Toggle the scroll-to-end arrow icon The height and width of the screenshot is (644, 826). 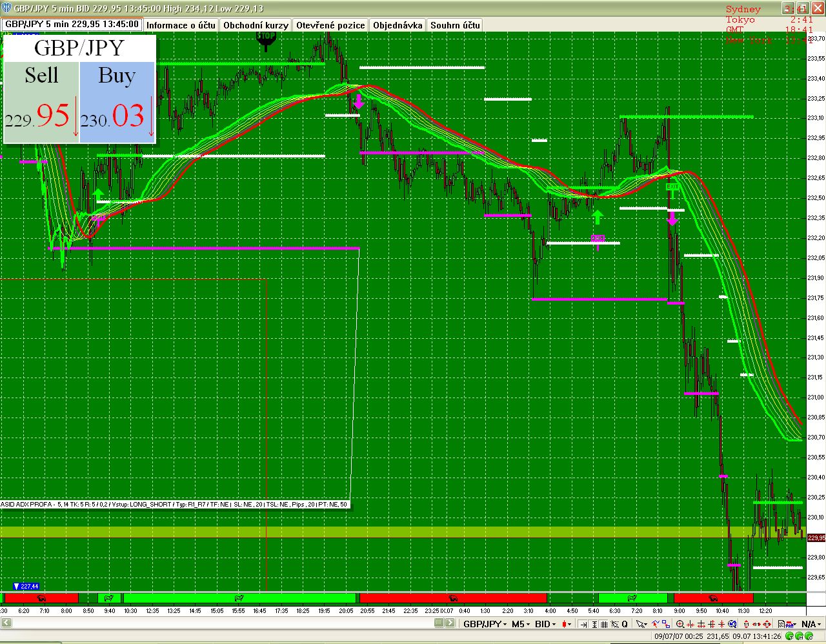pos(584,624)
